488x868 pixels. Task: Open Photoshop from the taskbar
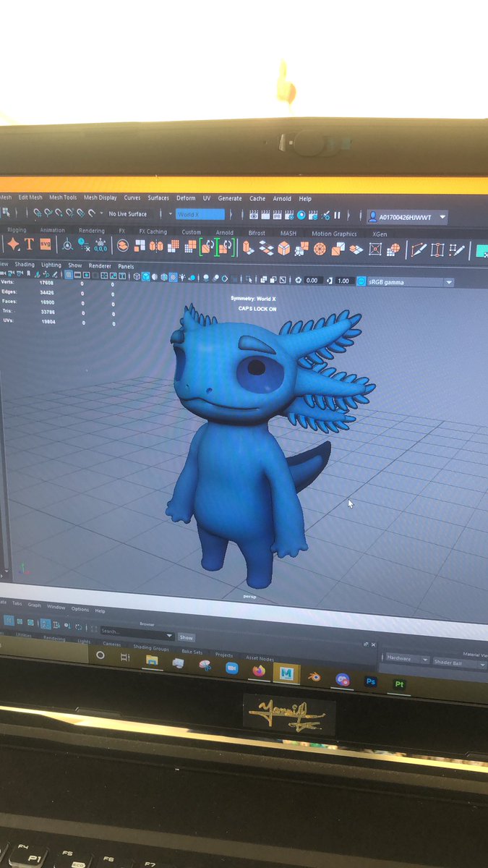(371, 681)
